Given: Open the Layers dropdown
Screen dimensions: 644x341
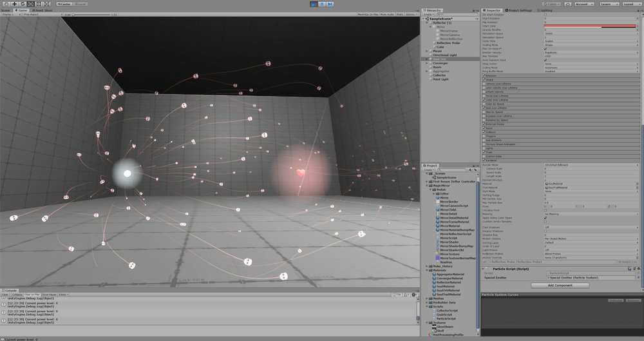Looking at the screenshot, I should 607,4.
